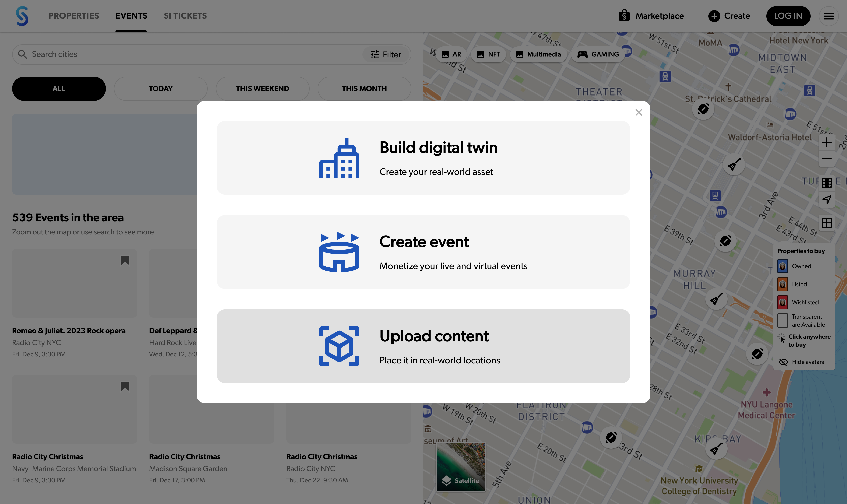The height and width of the screenshot is (504, 847).
Task: Click guitar marker near Kips Bay
Action: point(716,449)
